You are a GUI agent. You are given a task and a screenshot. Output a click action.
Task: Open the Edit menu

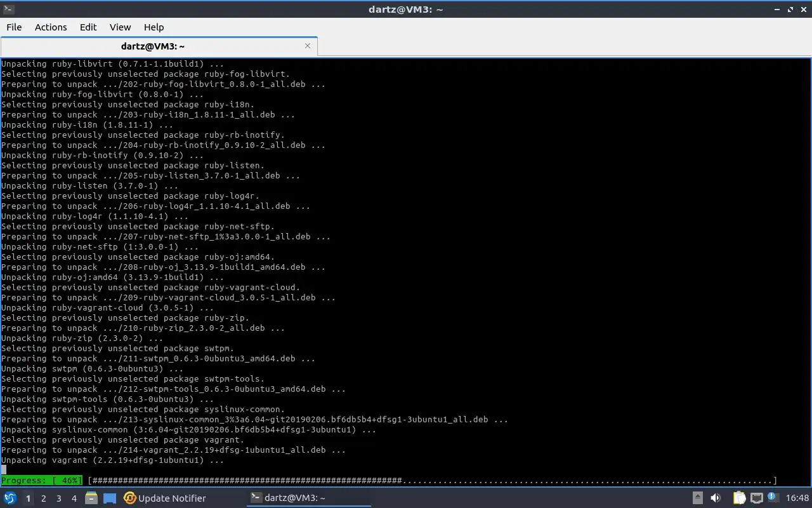pyautogui.click(x=88, y=27)
